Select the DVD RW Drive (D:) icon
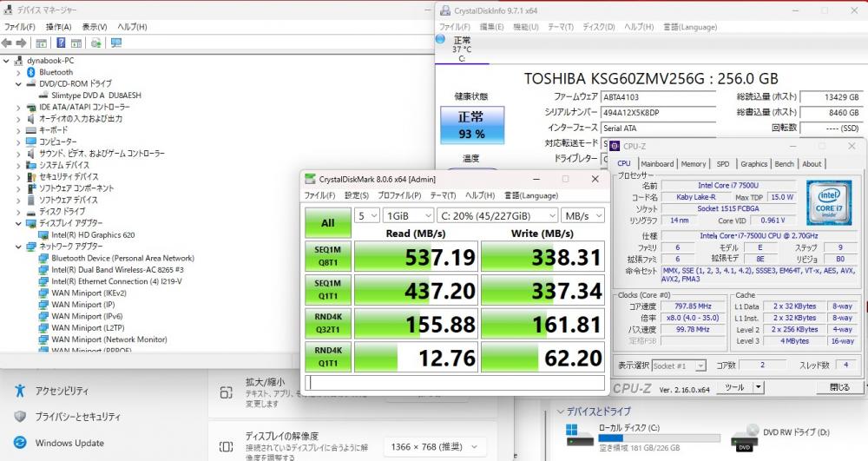This screenshot has height=461, width=868. click(744, 437)
